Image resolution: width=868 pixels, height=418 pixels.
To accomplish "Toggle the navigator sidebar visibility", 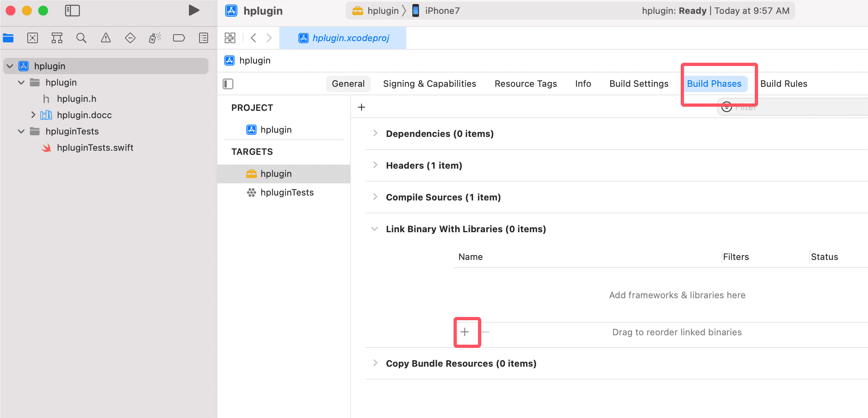I will 72,11.
